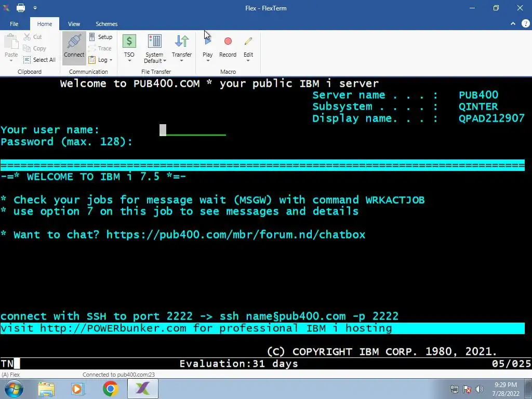Click the Copy icon in Clipboard group
Image resolution: width=532 pixels, height=399 pixels.
pyautogui.click(x=27, y=48)
